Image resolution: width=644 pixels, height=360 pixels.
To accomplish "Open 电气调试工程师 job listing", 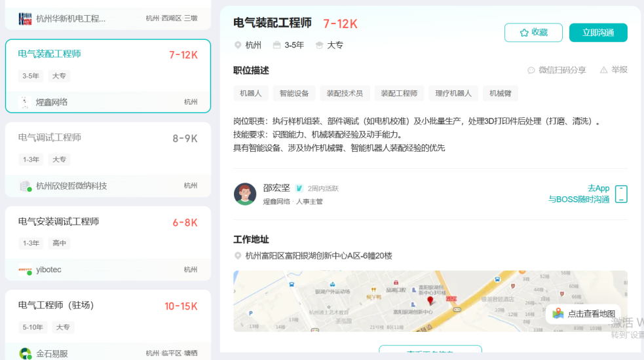I will pos(50,137).
